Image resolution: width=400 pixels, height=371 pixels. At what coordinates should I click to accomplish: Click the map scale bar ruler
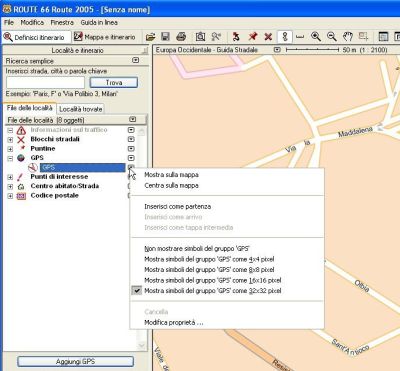pyautogui.click(x=312, y=50)
